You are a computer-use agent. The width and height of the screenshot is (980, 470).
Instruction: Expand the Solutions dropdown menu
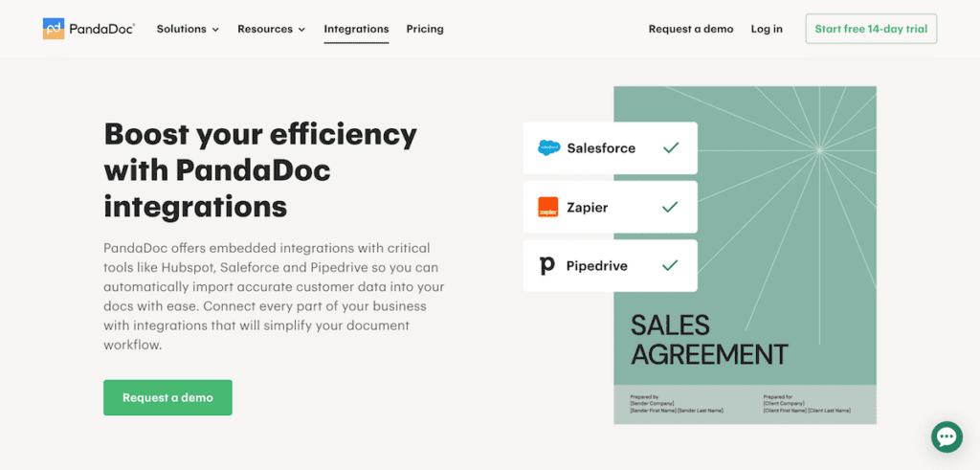click(188, 29)
